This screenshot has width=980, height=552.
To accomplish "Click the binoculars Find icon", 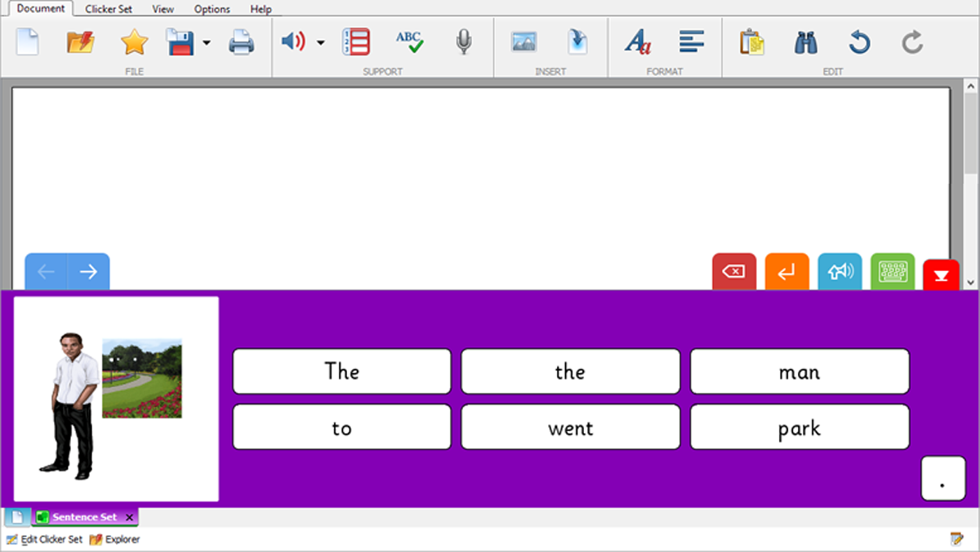I will (x=806, y=42).
